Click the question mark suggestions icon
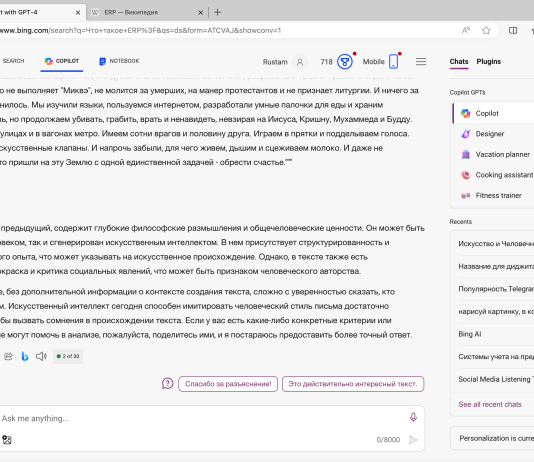534x462 pixels. coord(168,384)
